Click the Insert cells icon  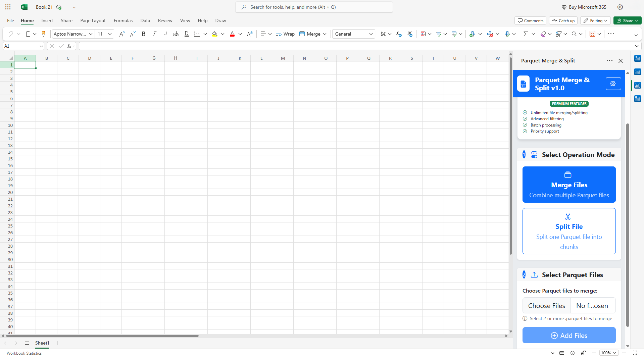pyautogui.click(x=473, y=34)
